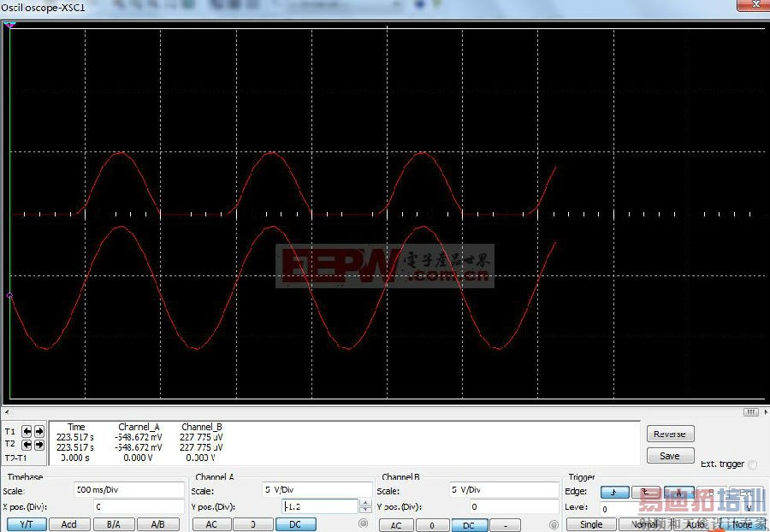Close the Oscilloscope-XSC1 window
Screen dimensions: 770x532
click(755, 5)
